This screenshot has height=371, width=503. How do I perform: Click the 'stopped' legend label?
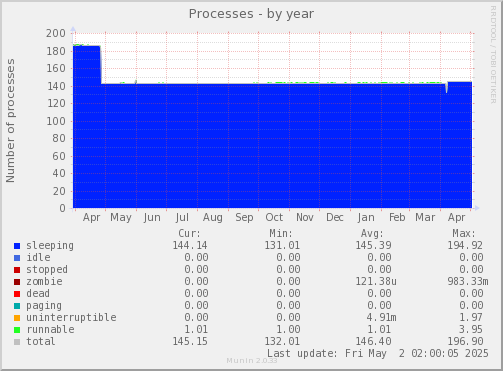click(47, 269)
